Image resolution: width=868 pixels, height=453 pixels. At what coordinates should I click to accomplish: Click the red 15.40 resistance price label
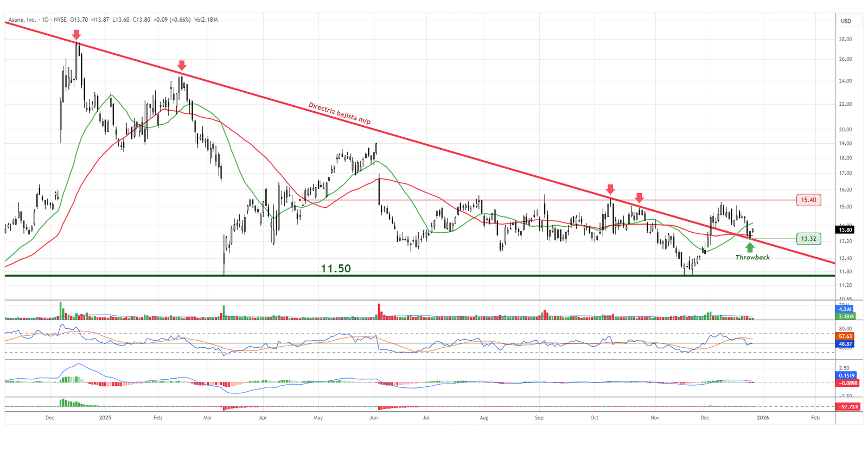pyautogui.click(x=808, y=200)
